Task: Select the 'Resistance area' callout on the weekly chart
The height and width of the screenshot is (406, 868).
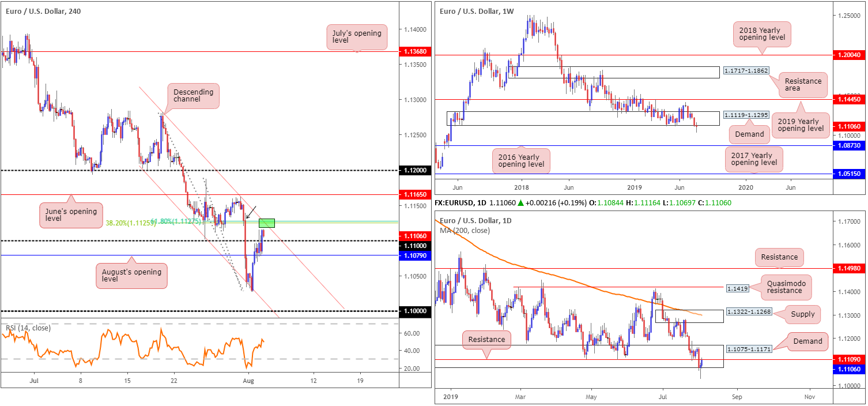Action: [x=803, y=85]
